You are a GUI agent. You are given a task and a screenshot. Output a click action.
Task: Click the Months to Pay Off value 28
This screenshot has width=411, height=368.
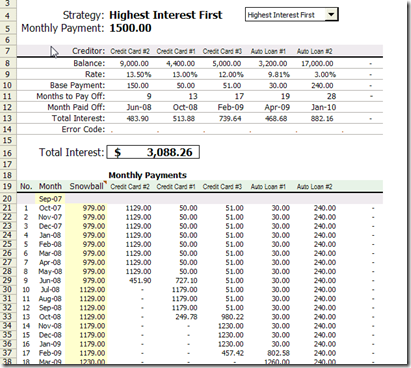[x=331, y=96]
